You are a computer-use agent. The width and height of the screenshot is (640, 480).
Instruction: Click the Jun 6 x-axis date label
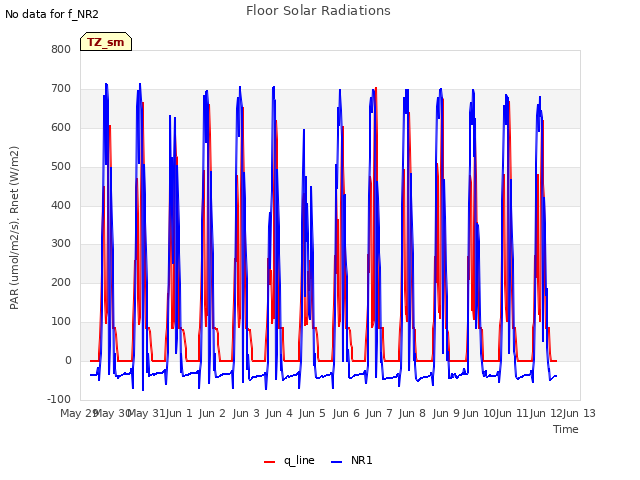click(346, 413)
